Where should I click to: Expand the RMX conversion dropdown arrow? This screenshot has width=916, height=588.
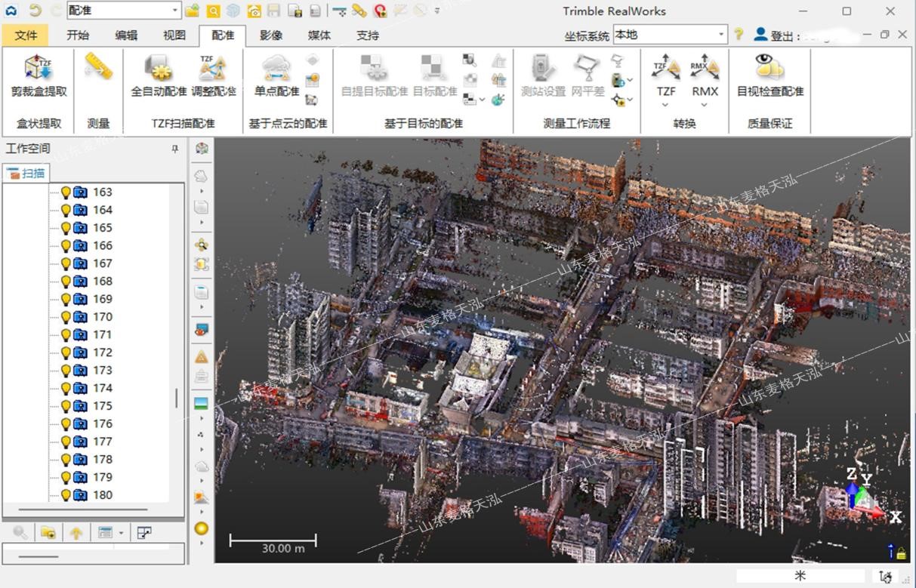pyautogui.click(x=705, y=105)
